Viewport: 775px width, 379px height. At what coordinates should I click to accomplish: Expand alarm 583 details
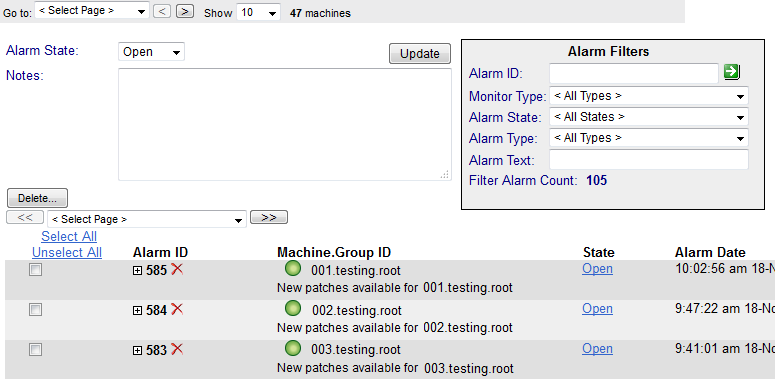point(137,351)
